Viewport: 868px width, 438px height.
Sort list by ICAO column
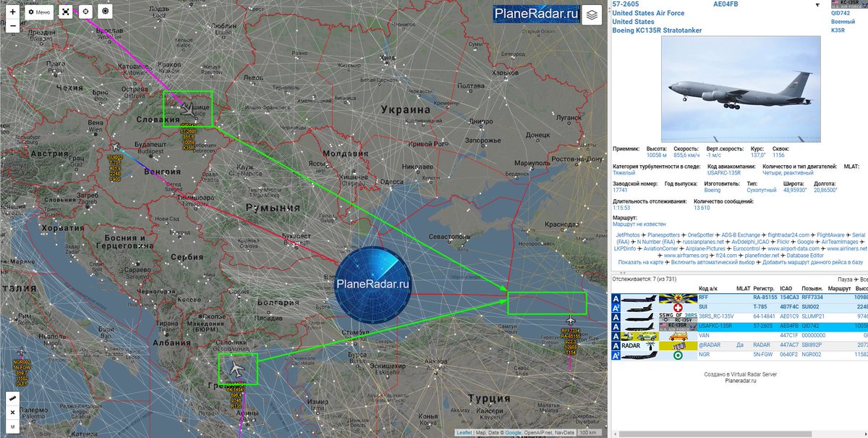tap(786, 289)
